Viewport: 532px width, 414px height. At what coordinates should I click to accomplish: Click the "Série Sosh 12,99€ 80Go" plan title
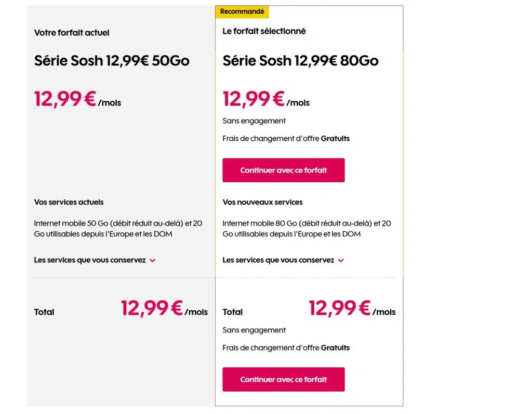tap(300, 60)
